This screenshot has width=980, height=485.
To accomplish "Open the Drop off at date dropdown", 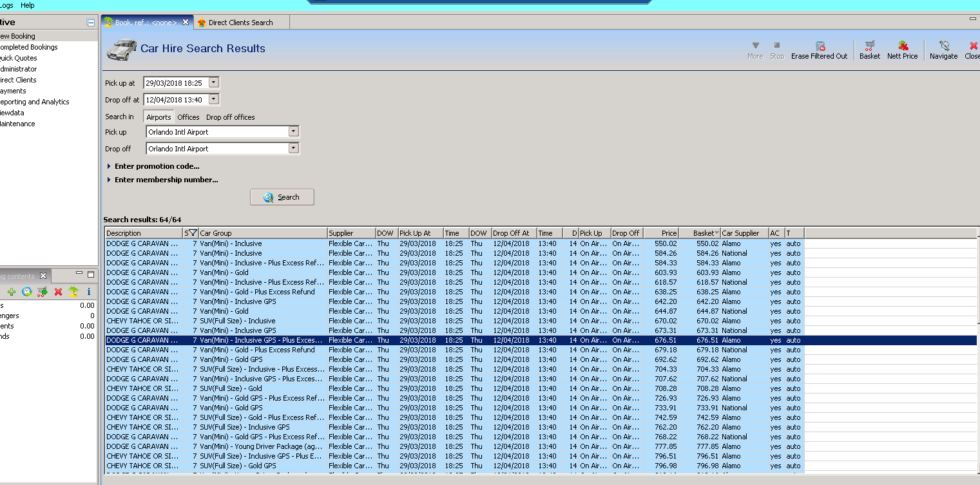I will [214, 99].
